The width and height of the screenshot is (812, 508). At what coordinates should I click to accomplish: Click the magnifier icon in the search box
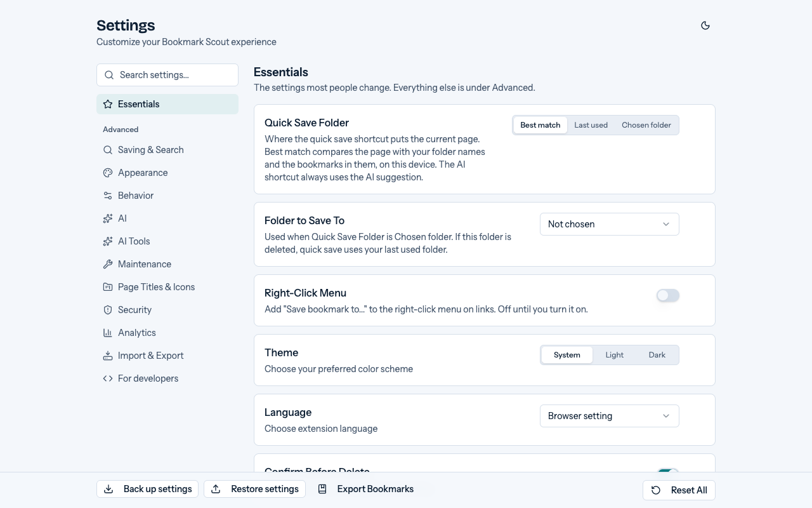(x=109, y=75)
